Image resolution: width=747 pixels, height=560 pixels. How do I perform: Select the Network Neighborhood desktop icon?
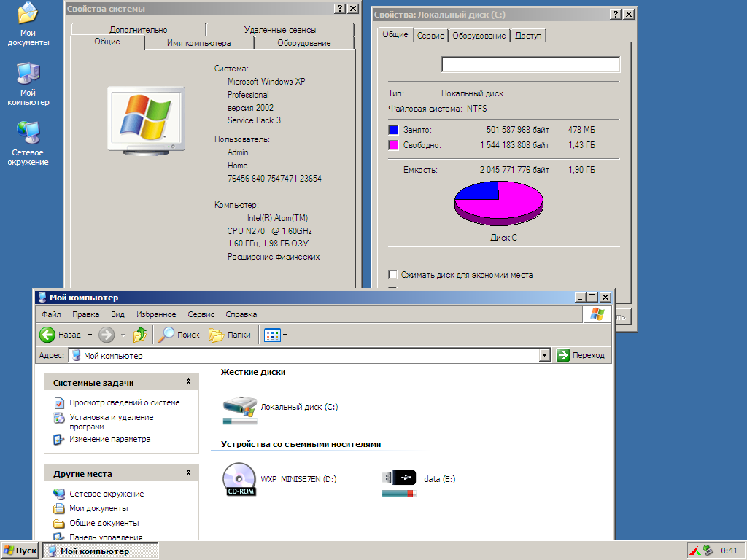(x=28, y=144)
